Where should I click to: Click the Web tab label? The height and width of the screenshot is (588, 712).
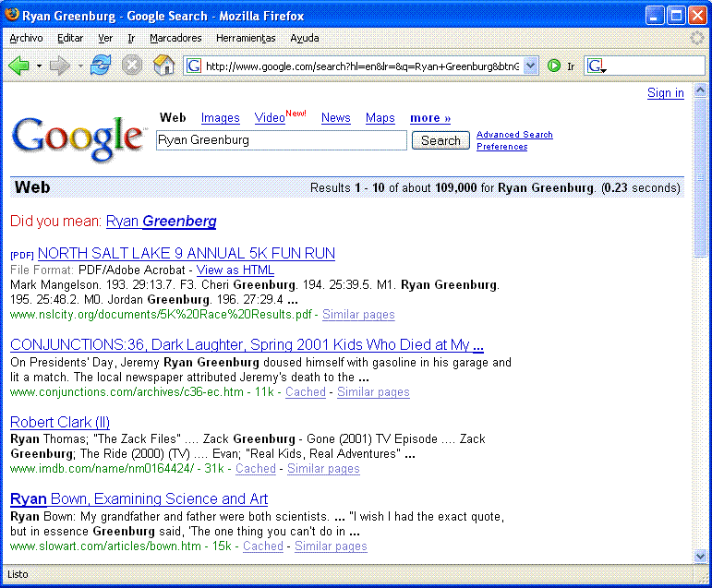pos(173,117)
